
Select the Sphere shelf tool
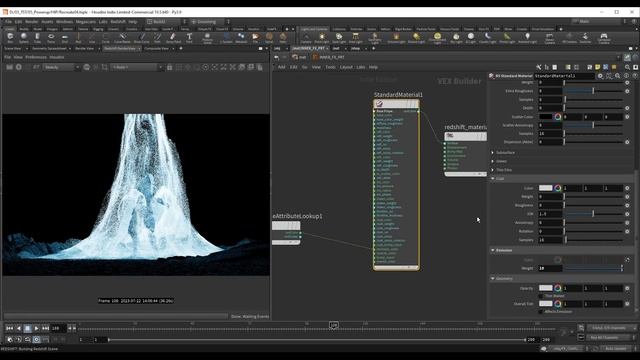pos(24,38)
